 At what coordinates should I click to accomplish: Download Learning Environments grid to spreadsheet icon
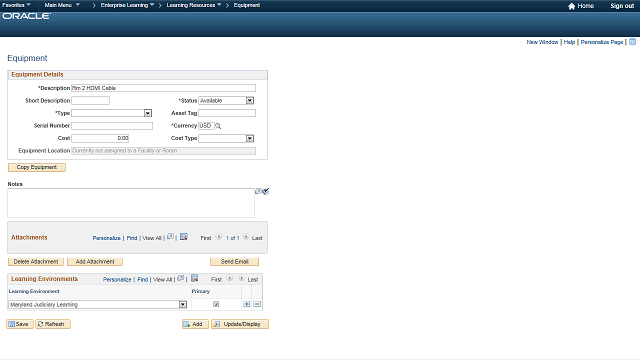(x=195, y=278)
